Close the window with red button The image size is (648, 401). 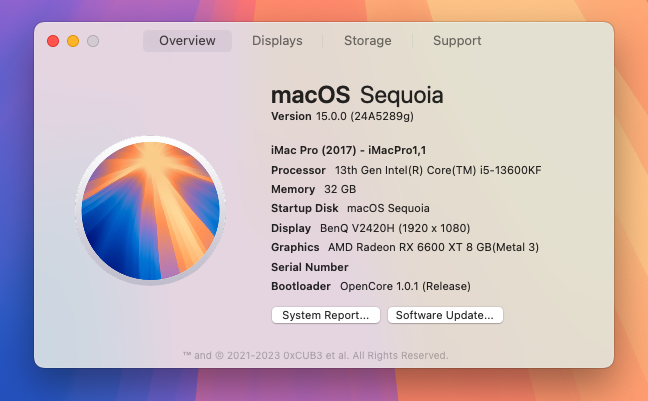pyautogui.click(x=53, y=41)
